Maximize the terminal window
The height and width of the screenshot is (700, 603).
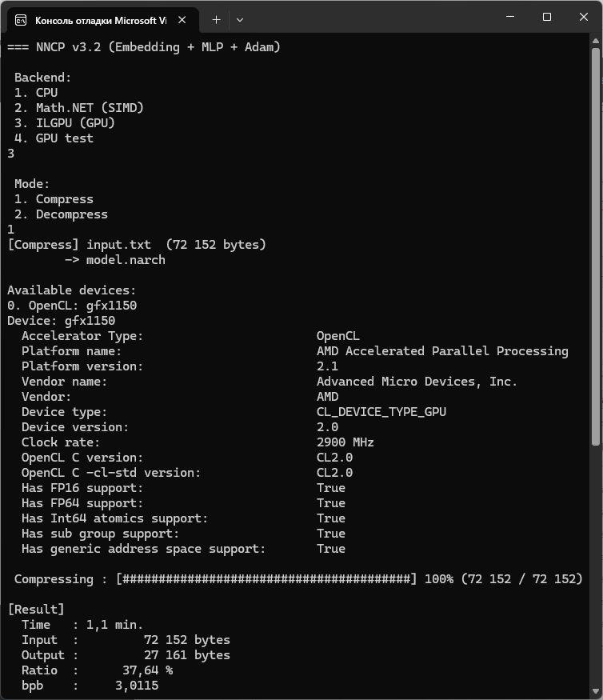pos(547,17)
